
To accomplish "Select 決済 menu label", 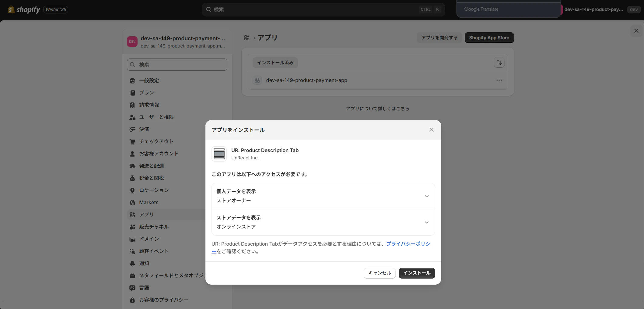I will pos(144,129).
